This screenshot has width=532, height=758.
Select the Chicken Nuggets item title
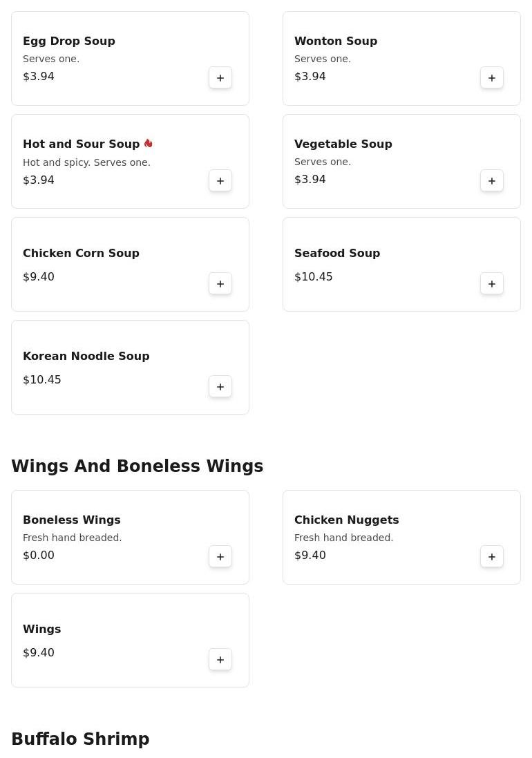(346, 520)
